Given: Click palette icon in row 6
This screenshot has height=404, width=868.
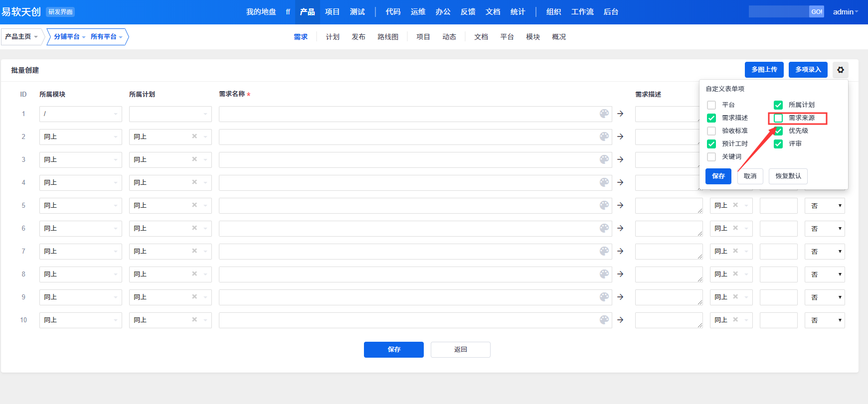Looking at the screenshot, I should point(604,228).
